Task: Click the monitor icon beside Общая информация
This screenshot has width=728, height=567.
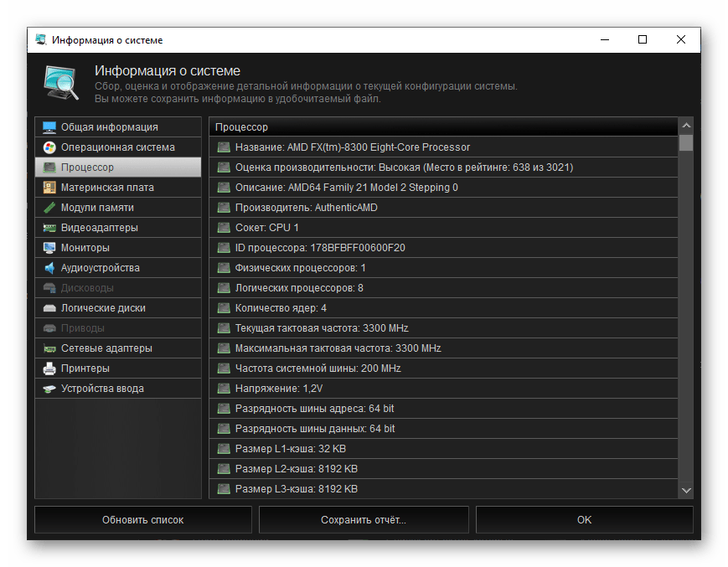Action: [x=49, y=127]
